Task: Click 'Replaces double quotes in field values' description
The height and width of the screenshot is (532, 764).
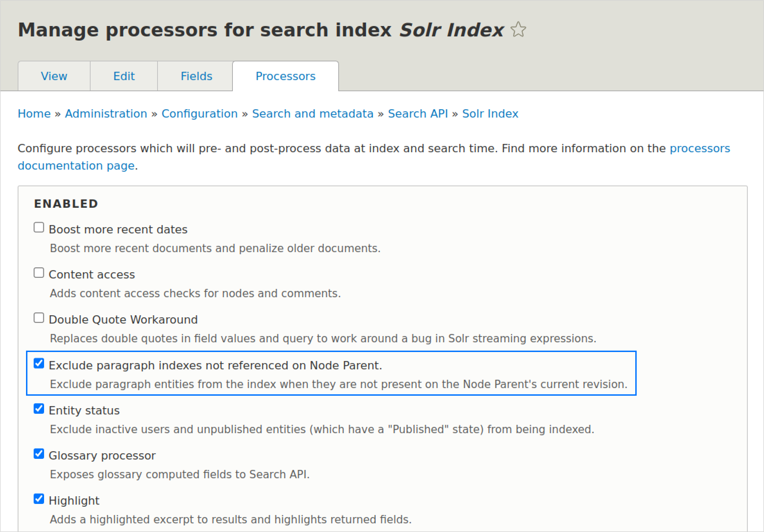Action: coord(323,338)
